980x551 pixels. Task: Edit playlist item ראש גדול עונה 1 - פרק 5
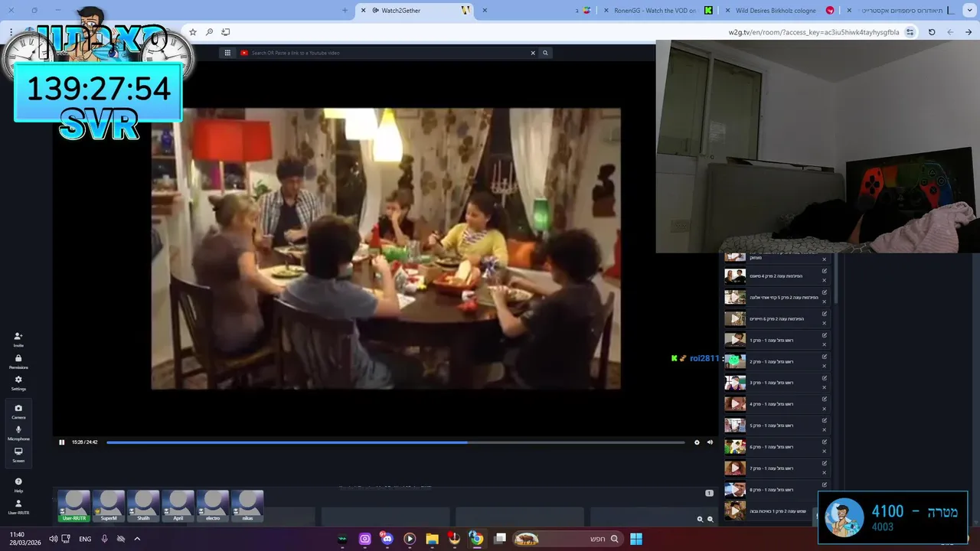825,420
